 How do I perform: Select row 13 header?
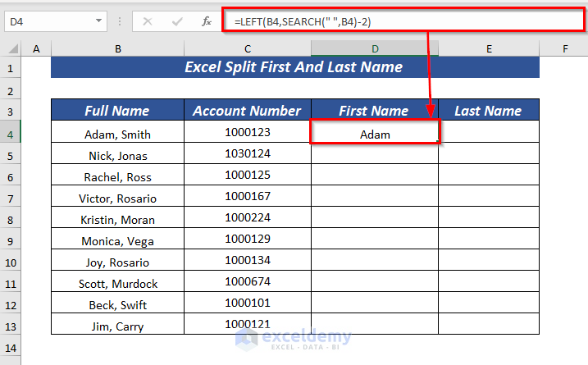(x=11, y=326)
